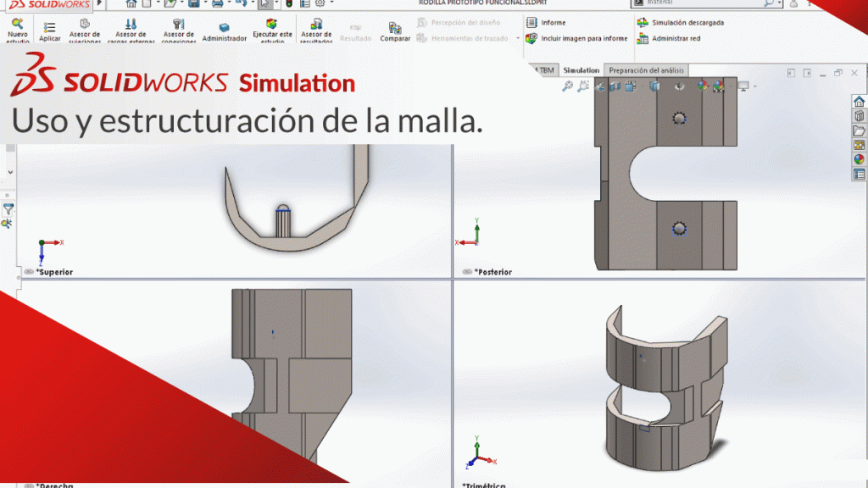Click the Edit Appearance color orb
The width and height of the screenshot is (868, 488).
pos(703,87)
